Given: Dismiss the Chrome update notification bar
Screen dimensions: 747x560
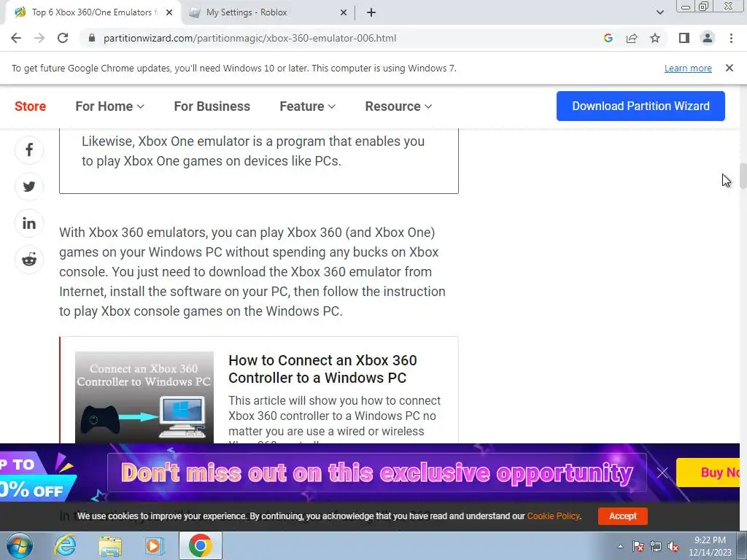Looking at the screenshot, I should (729, 68).
